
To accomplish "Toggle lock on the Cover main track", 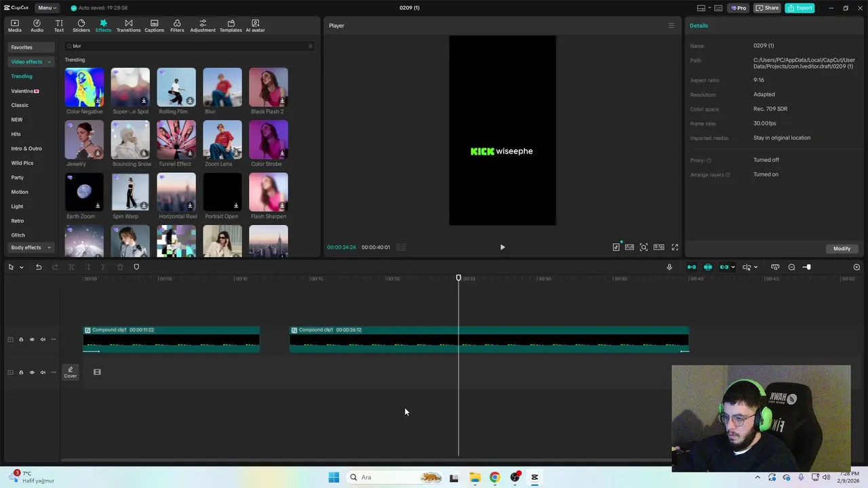I will (x=21, y=372).
